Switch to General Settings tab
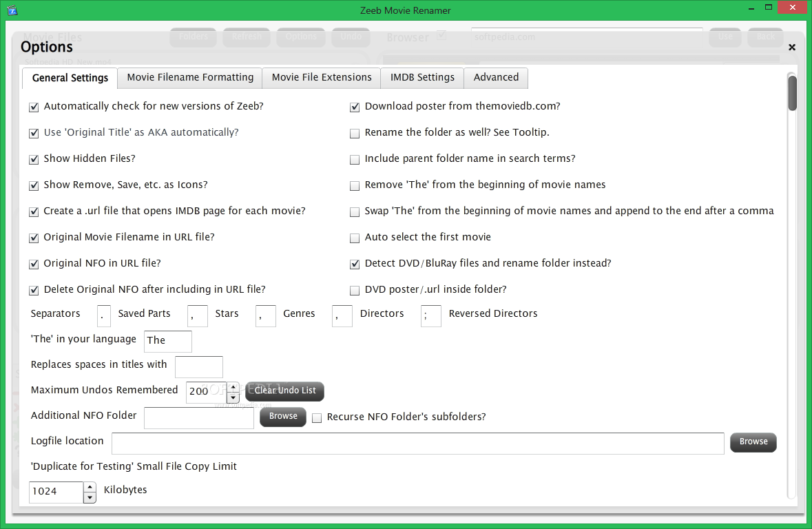 tap(70, 78)
